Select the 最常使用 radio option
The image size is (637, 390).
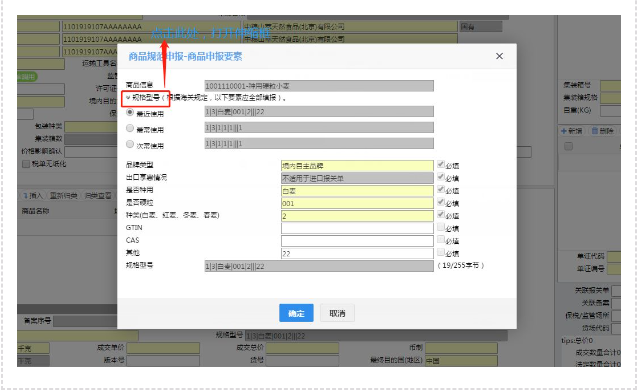click(x=130, y=128)
